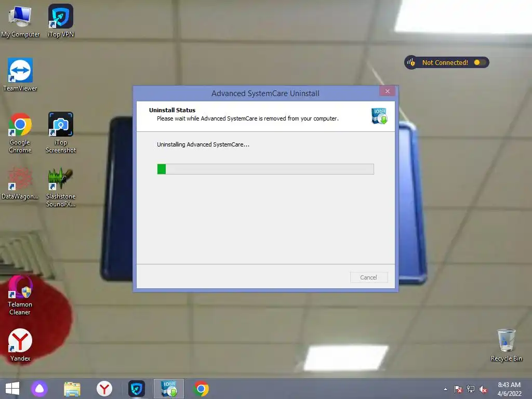Open the Recycle Bin
This screenshot has height=399, width=532.
click(x=506, y=345)
